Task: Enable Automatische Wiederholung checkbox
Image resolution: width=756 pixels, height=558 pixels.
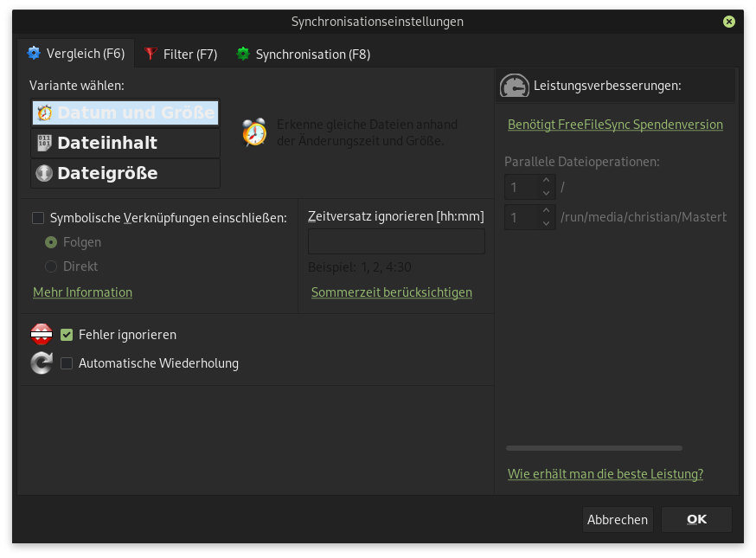Action: tap(67, 363)
